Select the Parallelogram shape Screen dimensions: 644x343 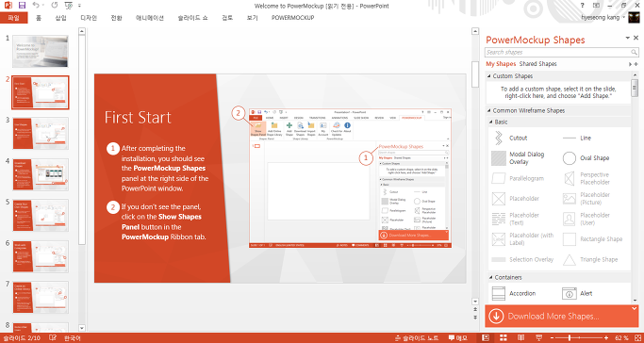518,178
